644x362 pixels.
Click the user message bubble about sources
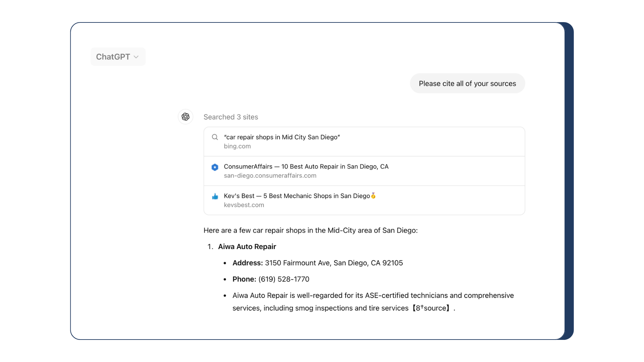point(467,83)
